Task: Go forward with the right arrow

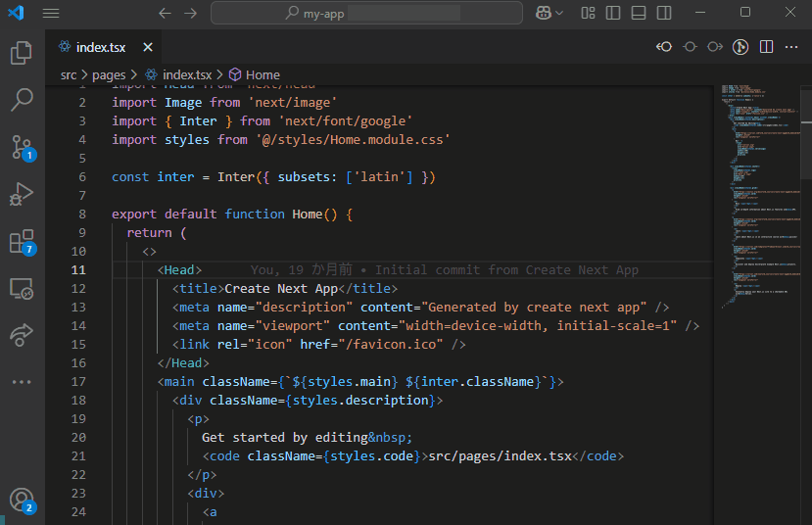Action: pos(191,13)
